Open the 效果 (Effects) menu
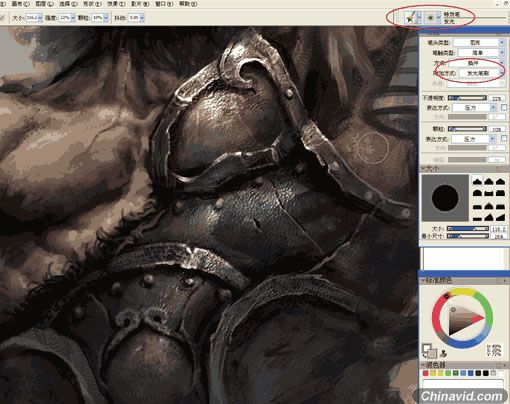The image size is (510, 404). click(116, 4)
